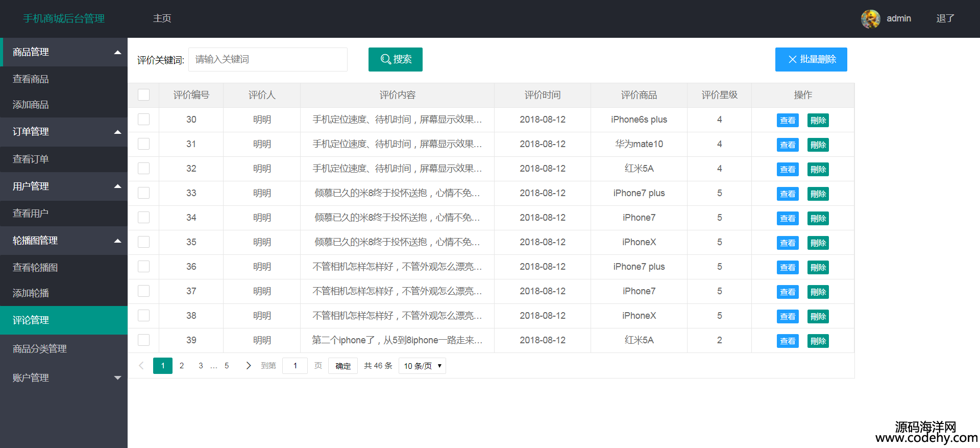Delete review 36 with 删除
The width and height of the screenshot is (980, 448).
818,267
